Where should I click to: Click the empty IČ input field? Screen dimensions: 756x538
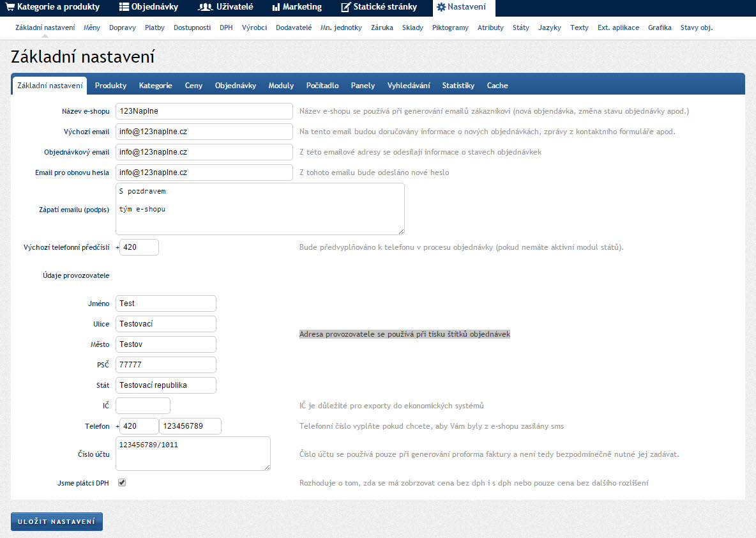(x=143, y=406)
